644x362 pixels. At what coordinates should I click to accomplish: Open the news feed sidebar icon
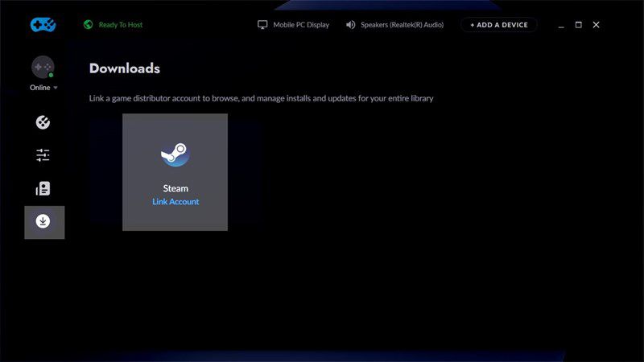43,188
